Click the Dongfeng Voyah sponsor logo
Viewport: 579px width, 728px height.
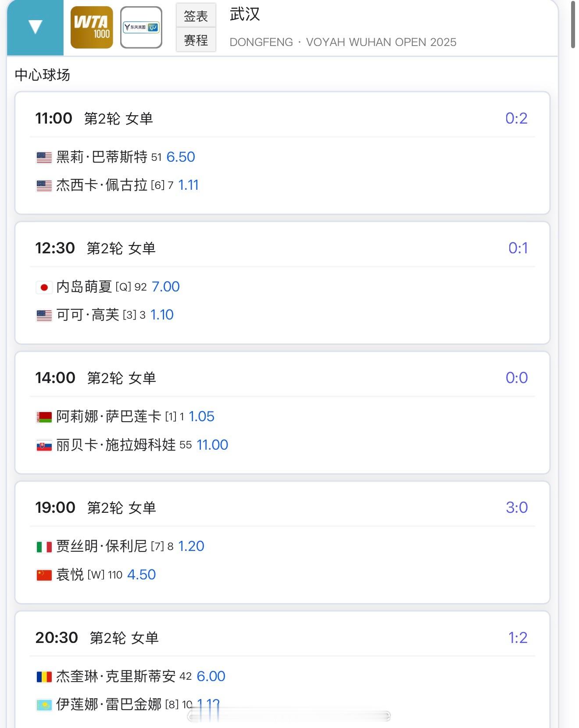click(141, 28)
